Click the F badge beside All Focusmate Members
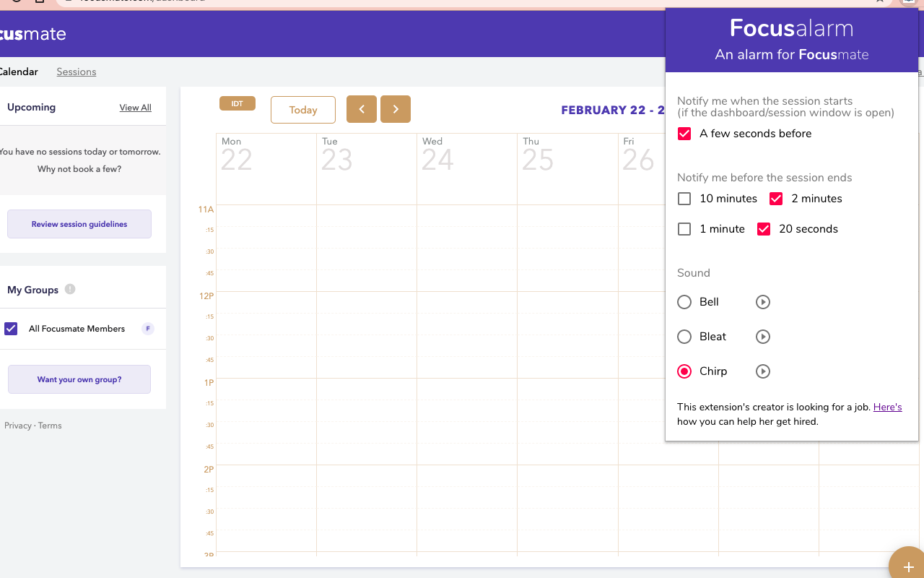The image size is (924, 578). click(x=147, y=329)
